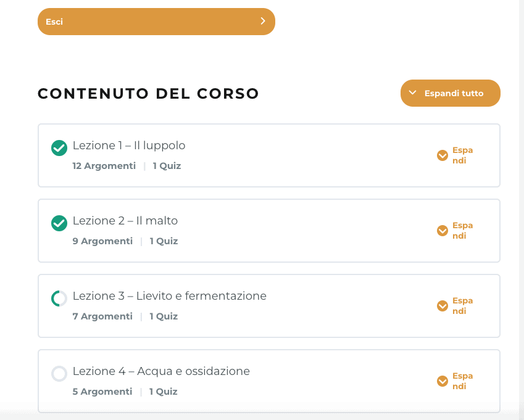Click '7 Argomenti' text under Lezione 3
The width and height of the screenshot is (524, 420).
pyautogui.click(x=102, y=316)
